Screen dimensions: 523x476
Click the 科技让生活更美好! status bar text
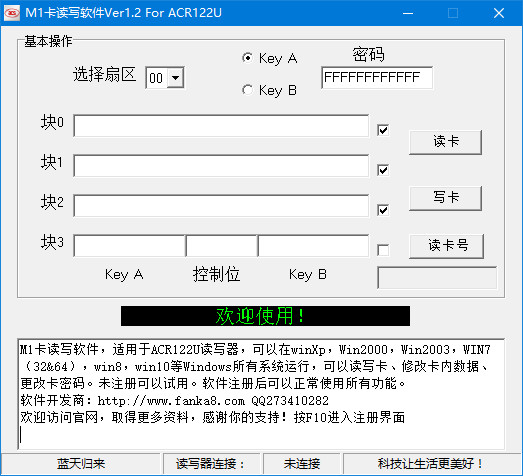tap(431, 464)
